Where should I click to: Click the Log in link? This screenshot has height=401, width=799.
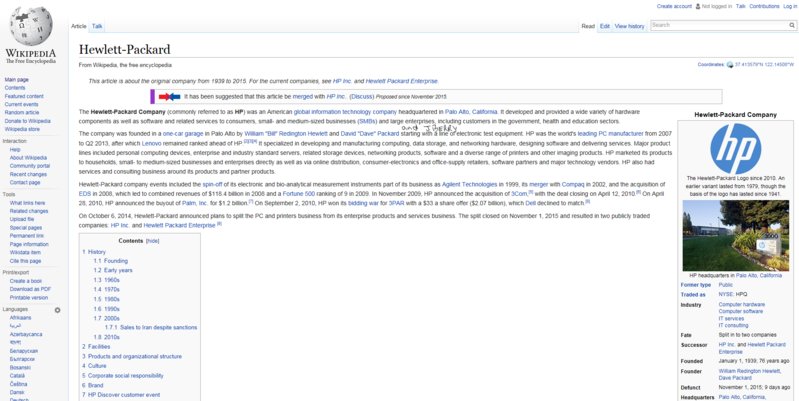coord(789,6)
